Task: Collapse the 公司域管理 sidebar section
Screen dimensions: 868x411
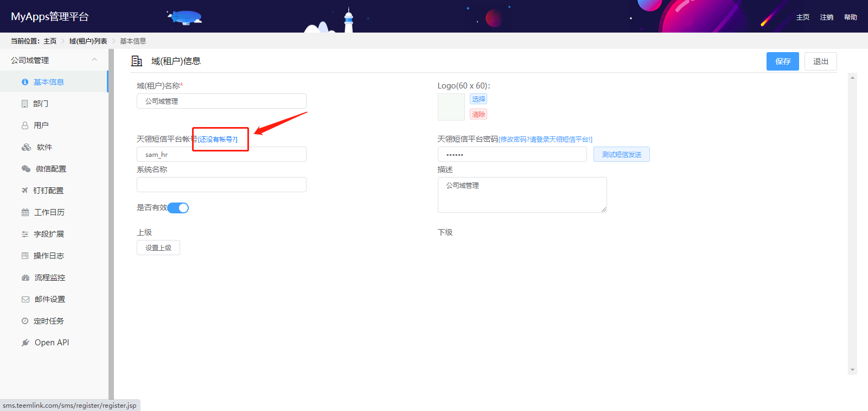Action: pyautogui.click(x=94, y=60)
